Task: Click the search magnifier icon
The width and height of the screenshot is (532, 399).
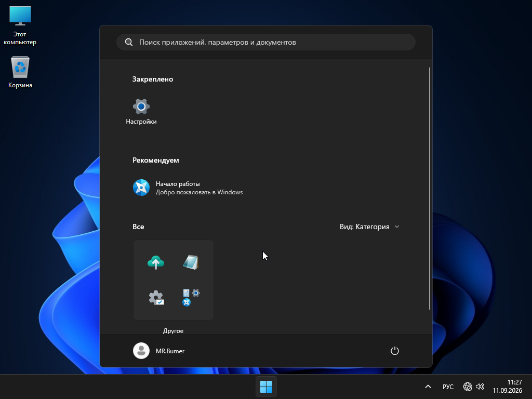Action: (129, 42)
